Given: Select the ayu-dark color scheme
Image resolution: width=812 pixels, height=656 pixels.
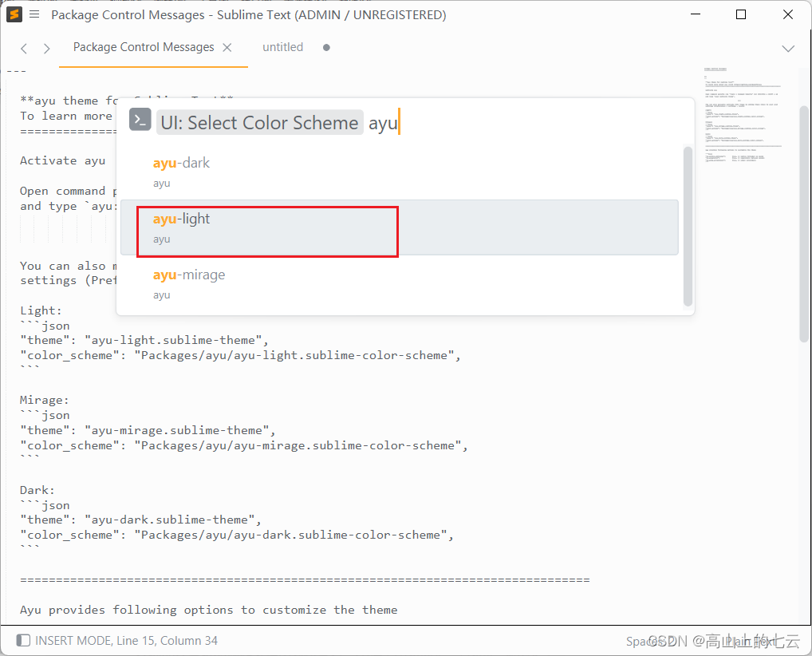Looking at the screenshot, I should click(400, 172).
